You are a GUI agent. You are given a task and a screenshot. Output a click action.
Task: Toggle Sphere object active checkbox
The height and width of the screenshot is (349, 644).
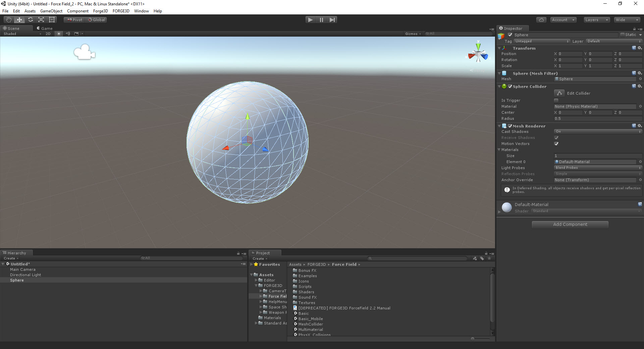[x=510, y=35]
